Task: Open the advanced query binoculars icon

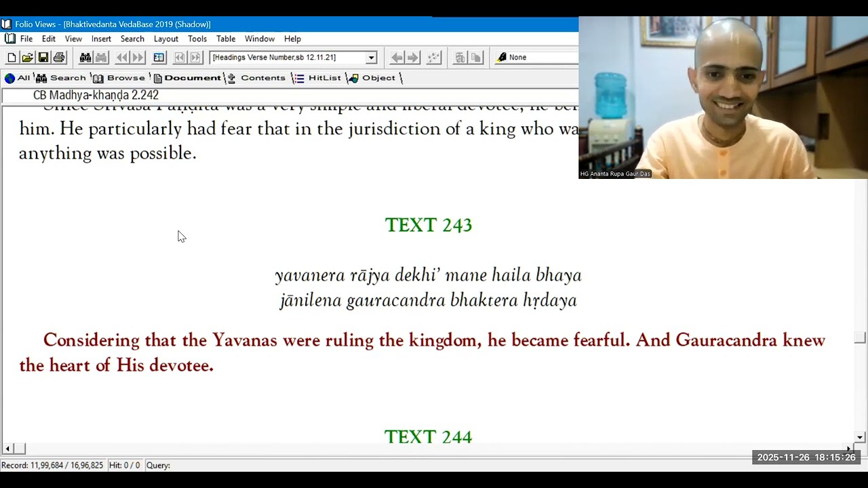Action: pyautogui.click(x=85, y=58)
